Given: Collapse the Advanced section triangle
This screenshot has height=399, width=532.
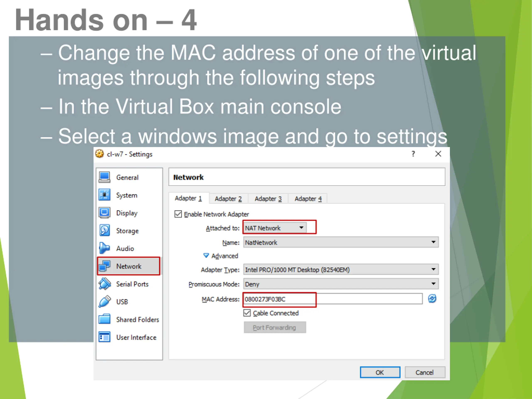Looking at the screenshot, I should (x=206, y=255).
